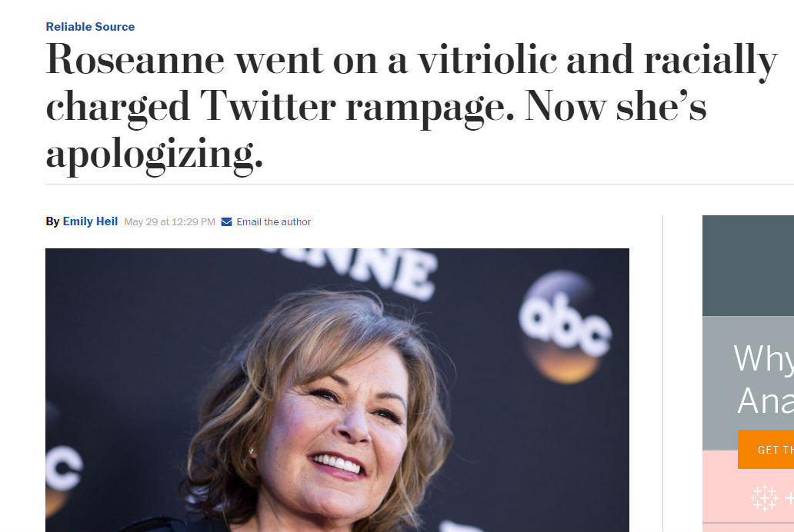The height and width of the screenshot is (532, 794).
Task: Click author Emily Heil's byline link
Action: coord(90,221)
